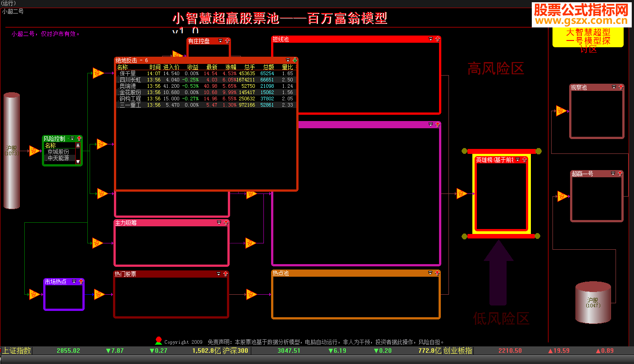The width and height of the screenshot is (634, 364).
Task: Sort 绝地反击 table by 总手 column header
Action: pyautogui.click(x=249, y=67)
